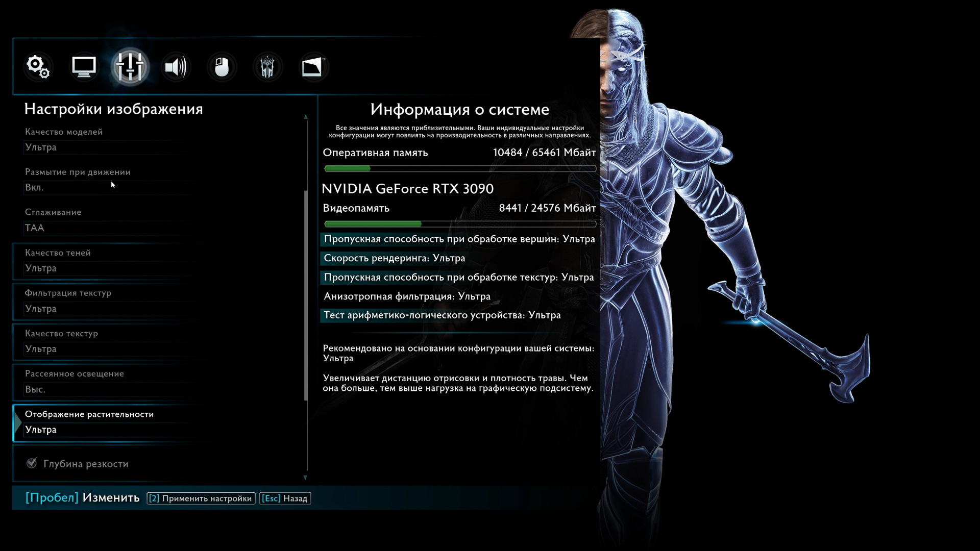Click the Анизотропная фильтрация: Ультра row
The height and width of the screenshot is (551, 980).
coord(459,296)
